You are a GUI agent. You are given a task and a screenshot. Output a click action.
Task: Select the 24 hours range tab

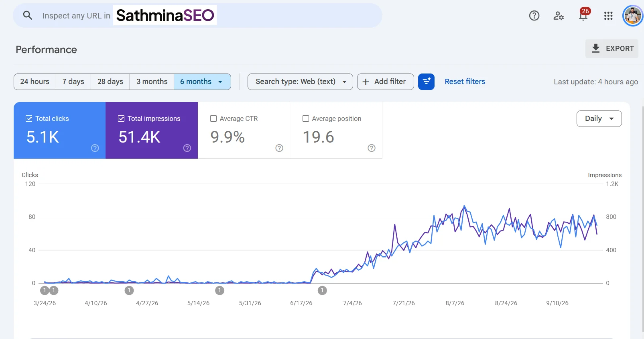(35, 82)
